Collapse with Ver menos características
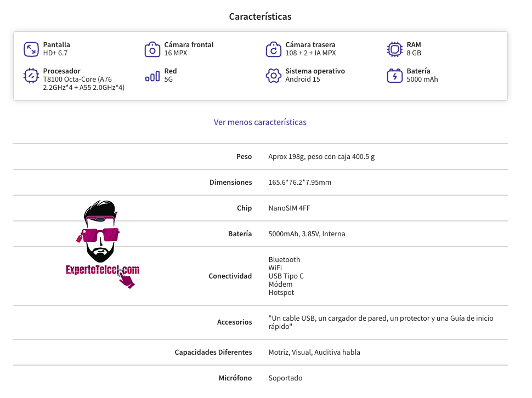 (260, 122)
